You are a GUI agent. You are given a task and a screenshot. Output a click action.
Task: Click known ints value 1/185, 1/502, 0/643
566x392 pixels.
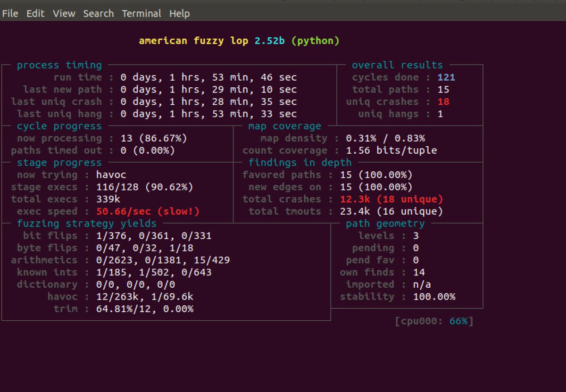point(154,273)
